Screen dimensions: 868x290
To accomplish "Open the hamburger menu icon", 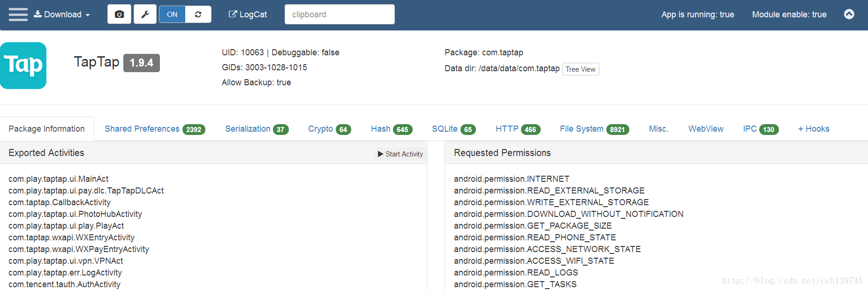I will pyautogui.click(x=18, y=15).
